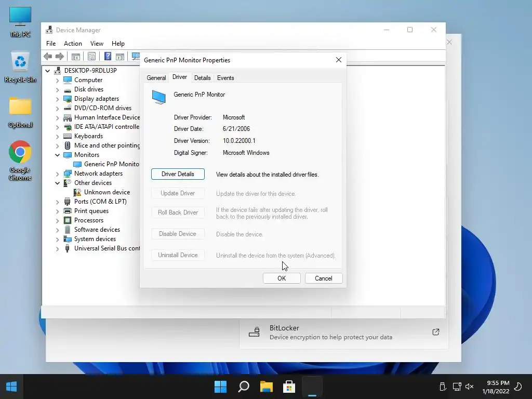Screen dimensions: 532x399
Task: Select IDE ATA/ATAPI controllers tree item
Action: 107,127
